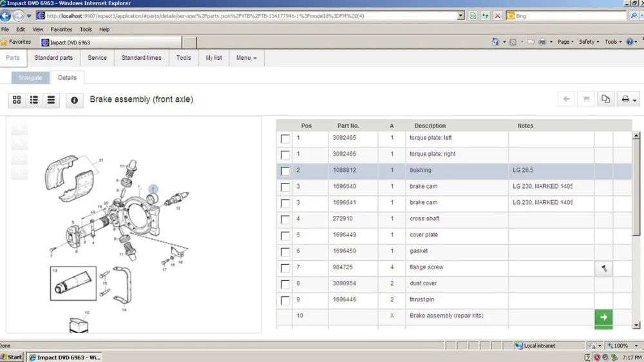The height and width of the screenshot is (362, 644).
Task: Open IE Safety dropdown menu
Action: (589, 42)
